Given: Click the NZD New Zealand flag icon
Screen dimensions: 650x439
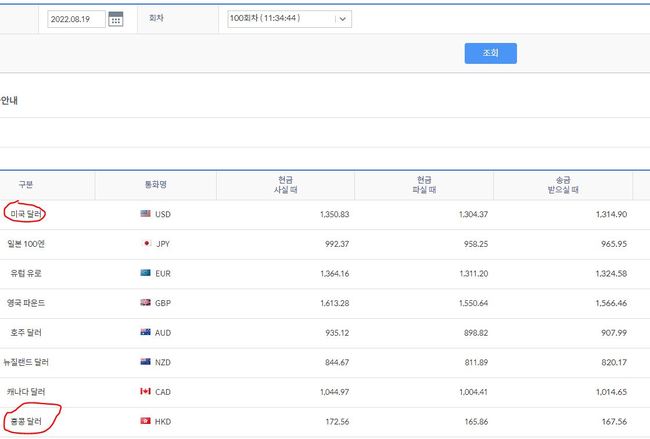Looking at the screenshot, I should [145, 362].
